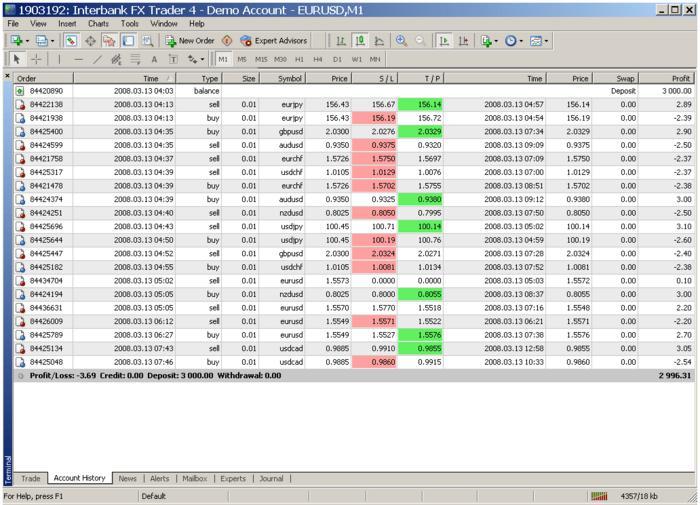The height and width of the screenshot is (505, 700).
Task: Open the new chart dropdown arrow
Action: click(x=27, y=41)
